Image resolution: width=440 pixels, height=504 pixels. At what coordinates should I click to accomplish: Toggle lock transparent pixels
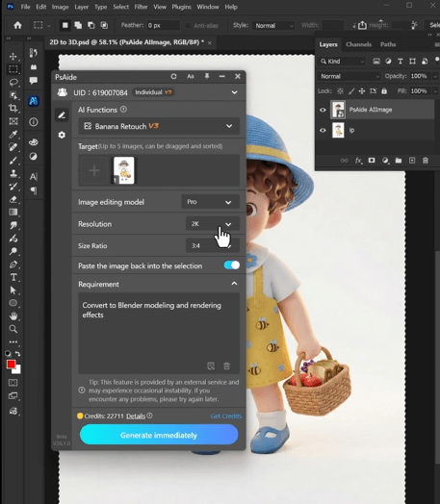click(x=340, y=91)
